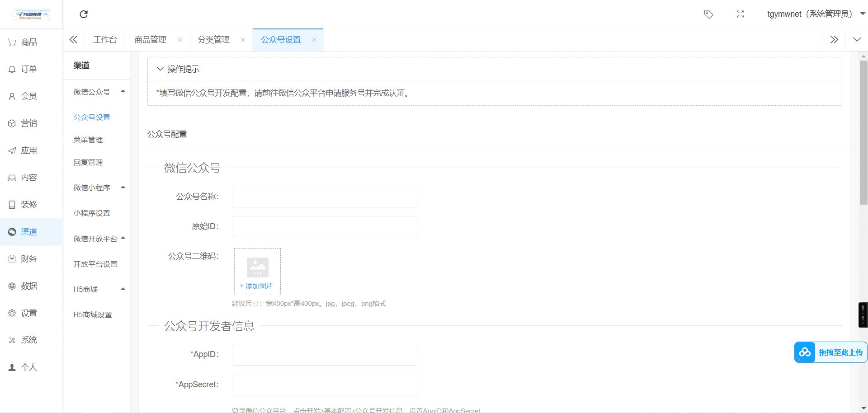Open 菜单管理 submenu item

pyautogui.click(x=88, y=140)
